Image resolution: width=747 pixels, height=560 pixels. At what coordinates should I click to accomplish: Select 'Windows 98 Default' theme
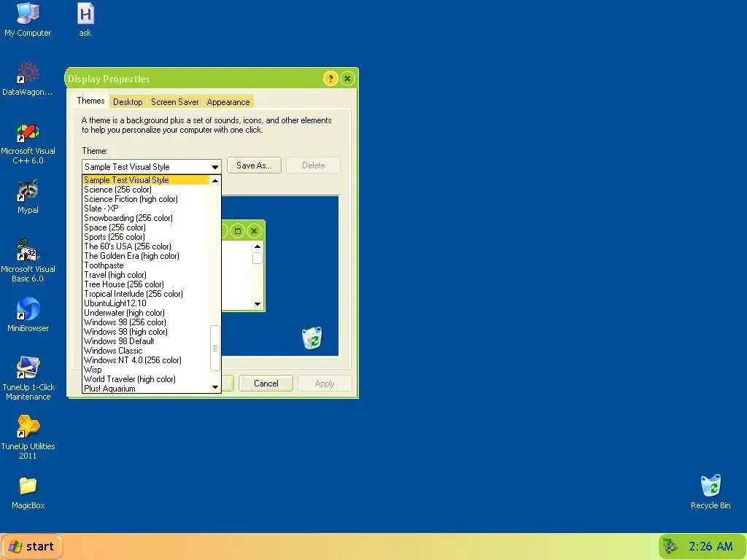pos(146,341)
